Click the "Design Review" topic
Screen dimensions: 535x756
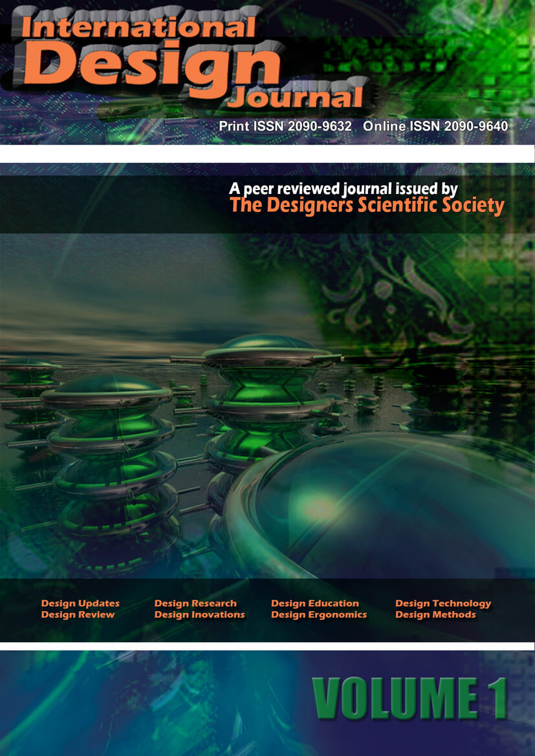(x=78, y=615)
